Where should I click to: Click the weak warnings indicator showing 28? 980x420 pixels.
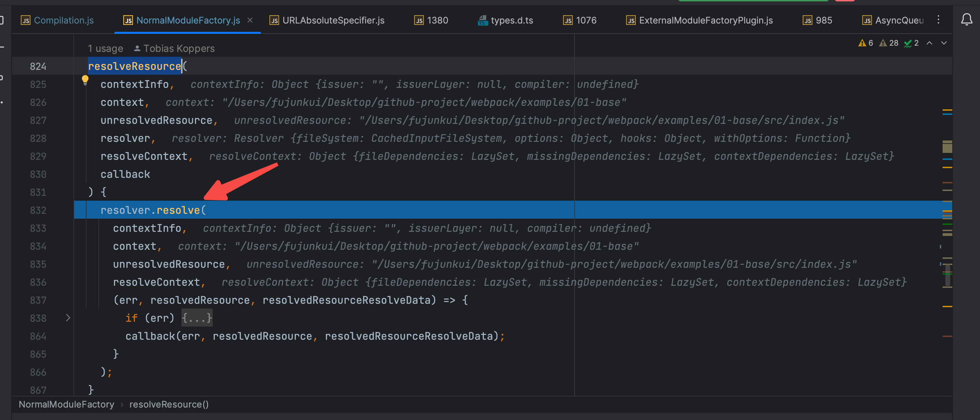coord(889,43)
